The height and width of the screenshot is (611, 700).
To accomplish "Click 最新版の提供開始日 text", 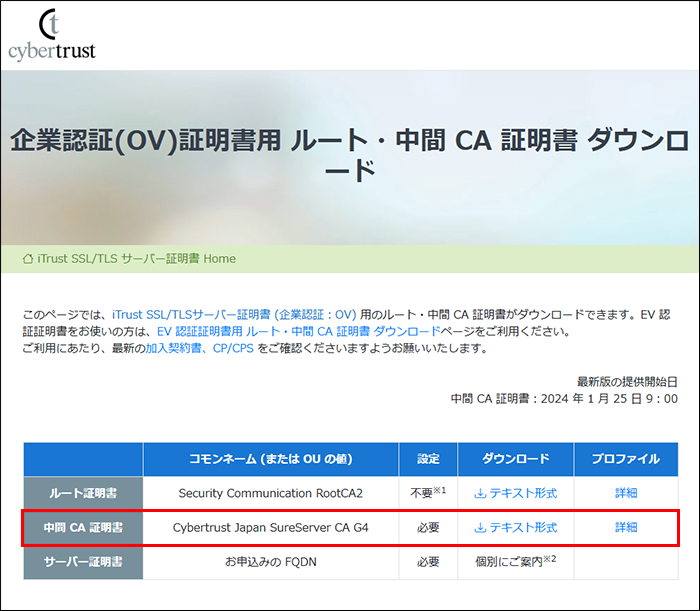I will point(627,382).
